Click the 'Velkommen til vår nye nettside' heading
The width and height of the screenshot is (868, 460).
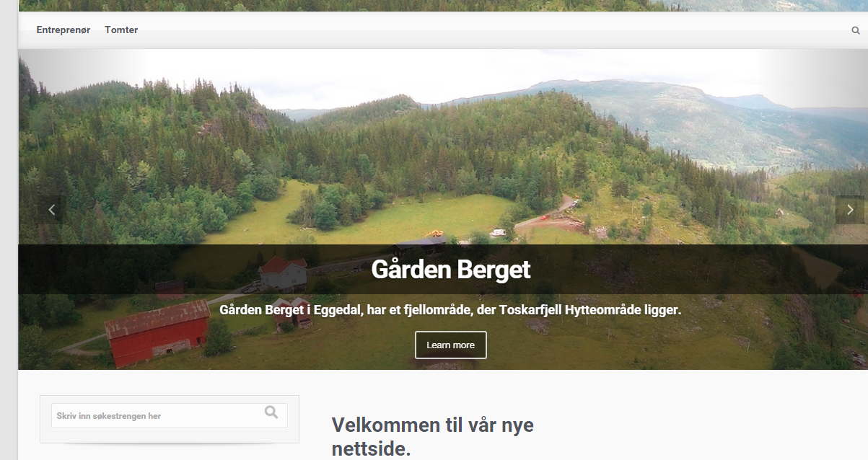click(x=433, y=436)
